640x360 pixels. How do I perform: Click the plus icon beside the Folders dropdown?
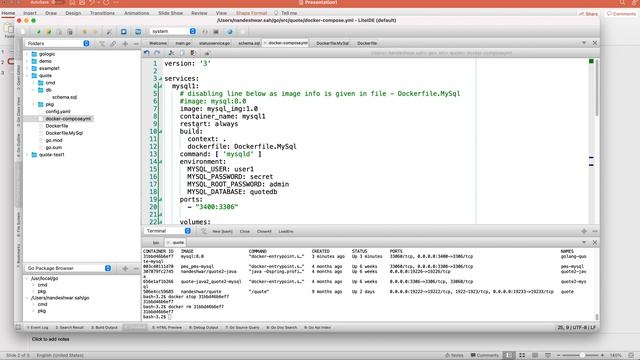(x=125, y=43)
